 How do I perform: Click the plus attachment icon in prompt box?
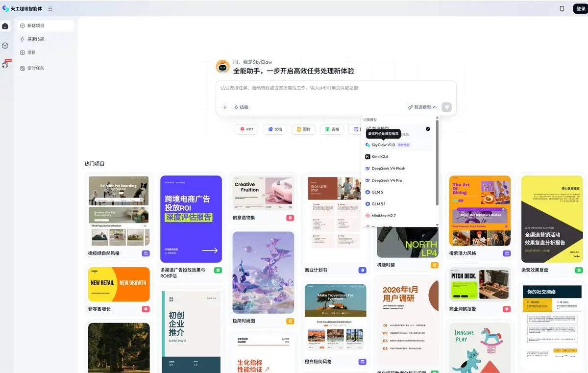(225, 107)
